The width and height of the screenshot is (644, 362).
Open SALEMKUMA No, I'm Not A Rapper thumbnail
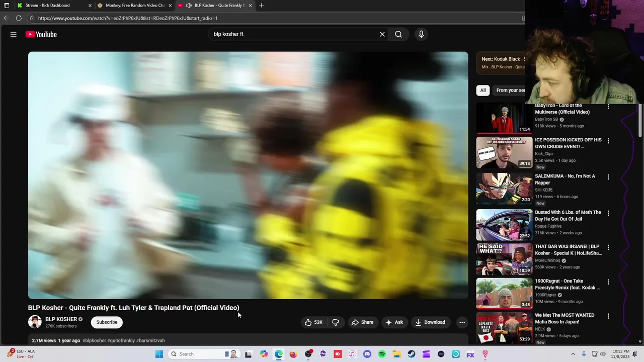pyautogui.click(x=504, y=189)
